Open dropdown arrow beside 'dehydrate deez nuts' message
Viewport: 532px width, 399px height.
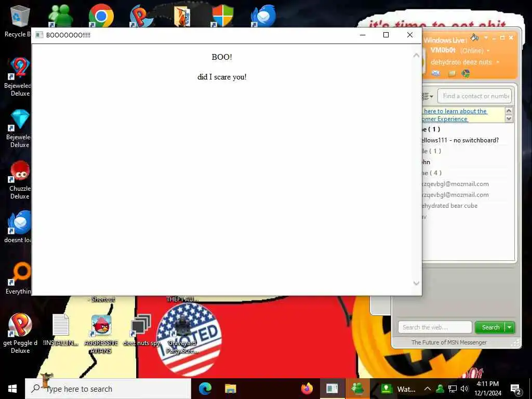[498, 62]
